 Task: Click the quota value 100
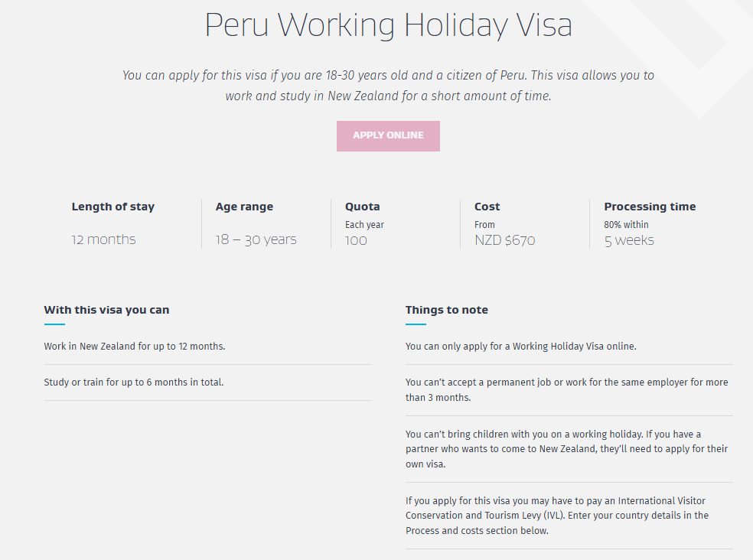(x=356, y=240)
